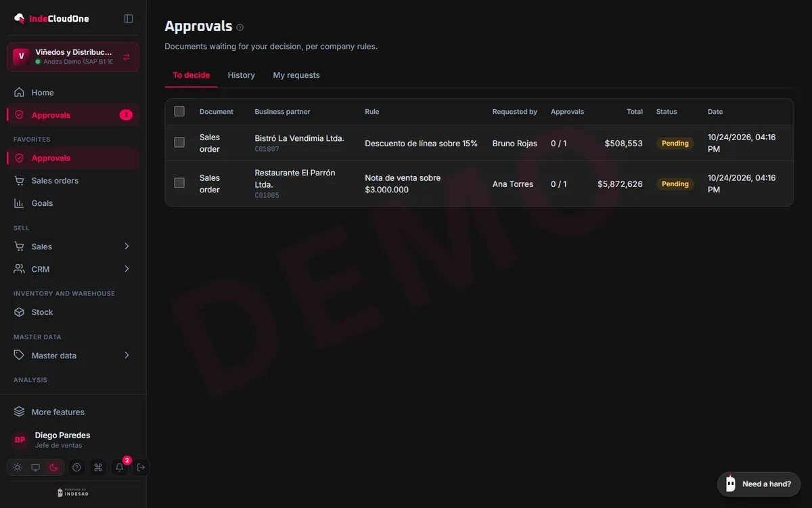
Task: Open the Viñedos y Distribuc... company selector
Action: point(73,57)
